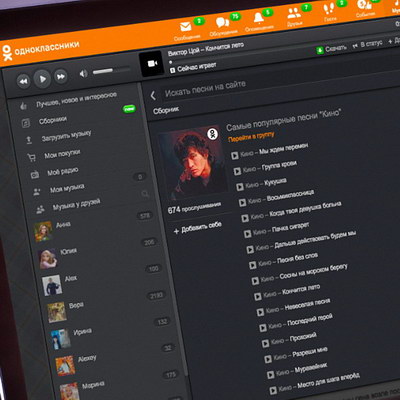400x400 pixels.
Task: Click the video camera icon beside track title
Action: click(152, 63)
